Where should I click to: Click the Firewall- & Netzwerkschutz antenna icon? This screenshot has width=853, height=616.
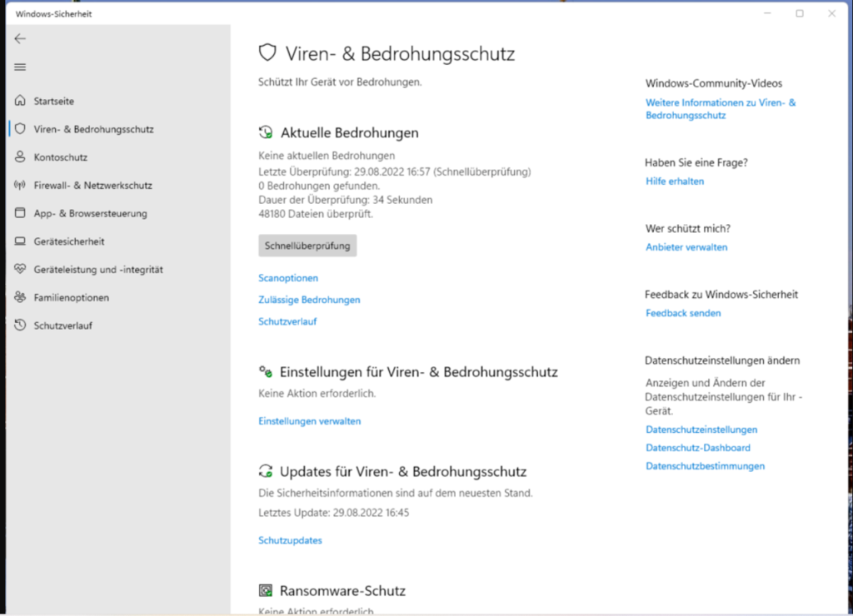click(x=20, y=185)
